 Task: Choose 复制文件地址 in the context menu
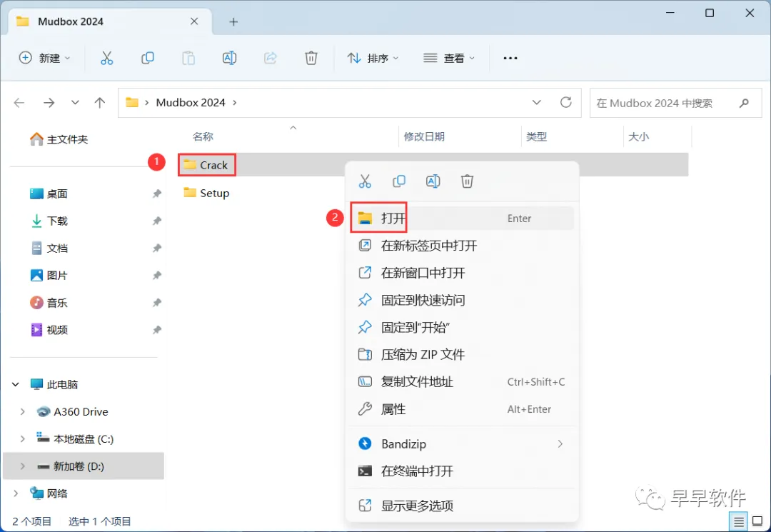pos(462,381)
